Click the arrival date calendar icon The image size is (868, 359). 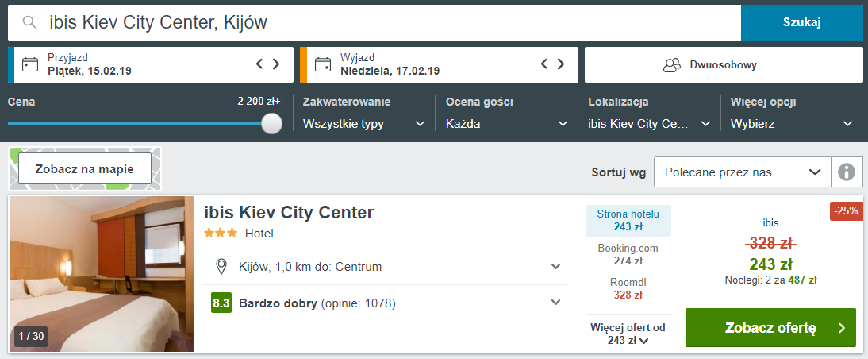point(30,65)
